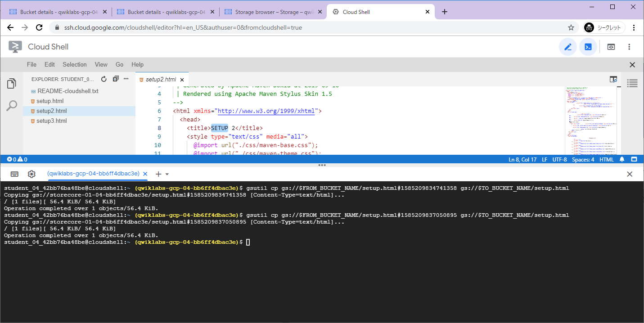The width and height of the screenshot is (644, 323).
Task: View site security lock icon
Action: tap(57, 27)
